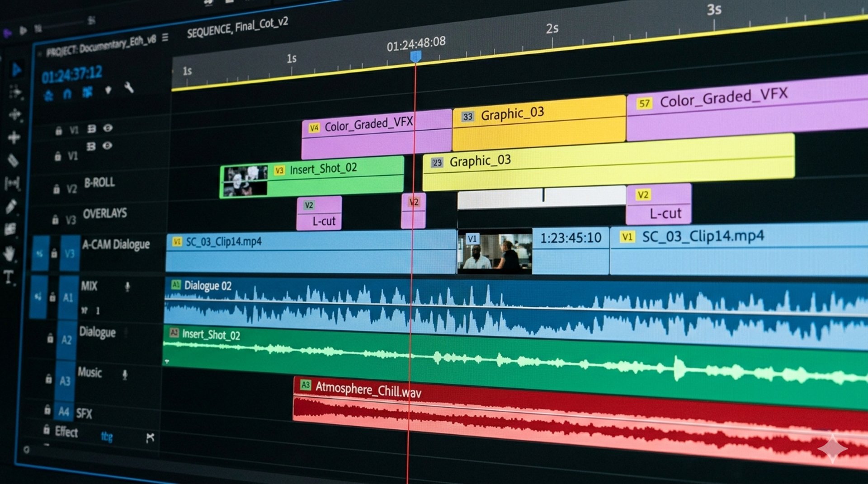Select the Razor tool
This screenshot has width=868, height=484.
[13, 160]
